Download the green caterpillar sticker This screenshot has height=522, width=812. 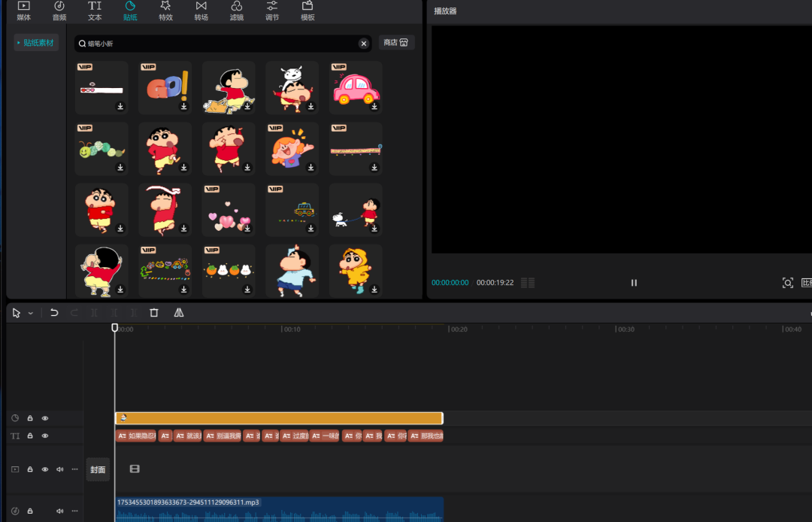click(120, 167)
